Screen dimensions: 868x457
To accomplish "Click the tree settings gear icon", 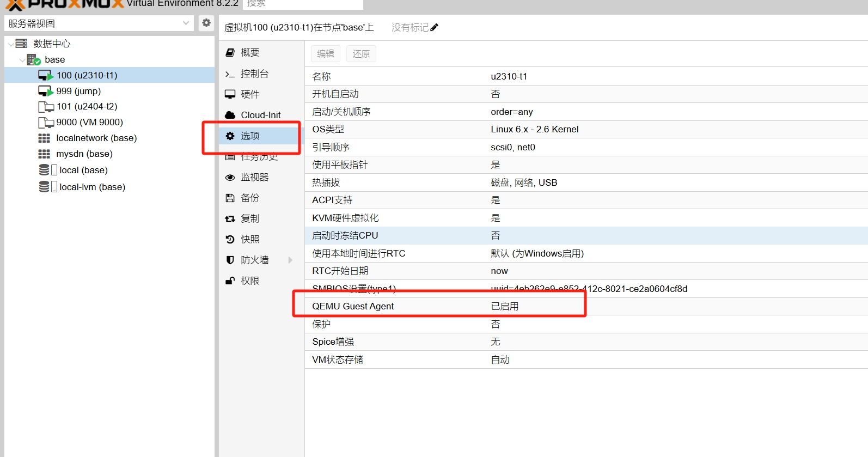I will (x=206, y=23).
